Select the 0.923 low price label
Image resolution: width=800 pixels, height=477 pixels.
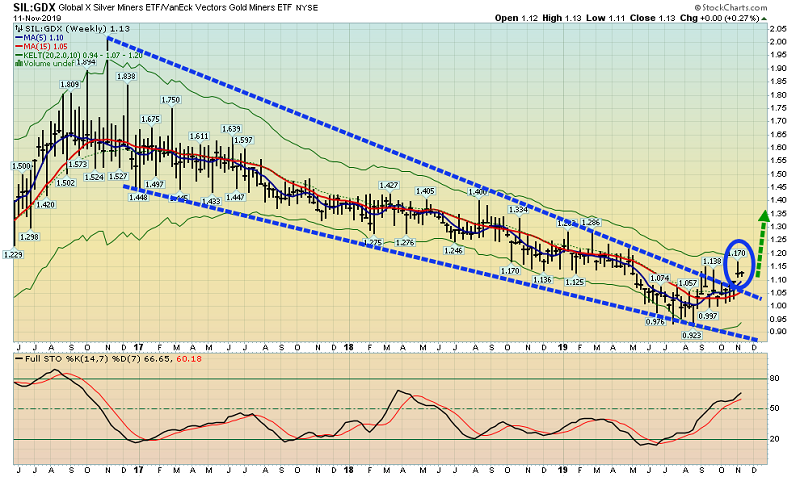tap(692, 335)
